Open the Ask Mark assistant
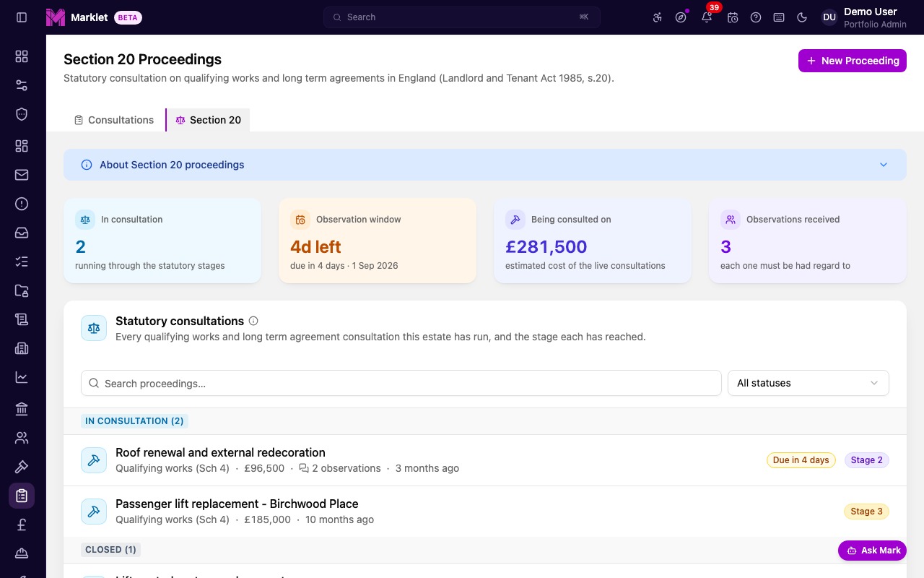 click(x=872, y=551)
